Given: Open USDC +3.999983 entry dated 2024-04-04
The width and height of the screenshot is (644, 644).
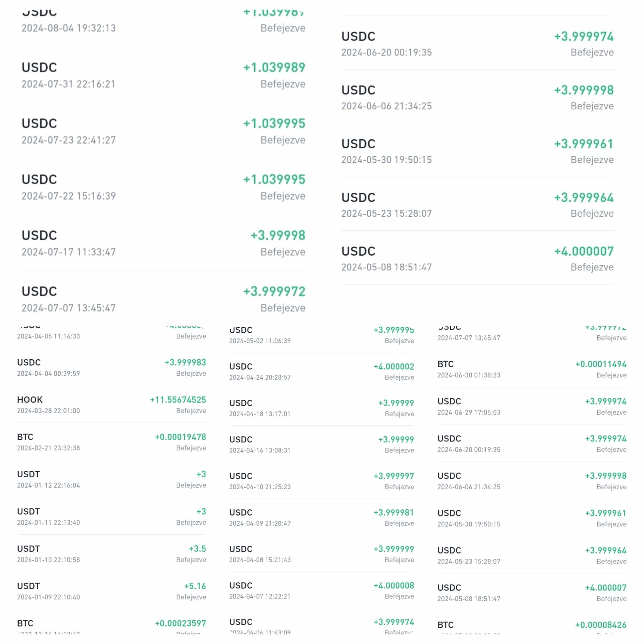Looking at the screenshot, I should pos(111,367).
